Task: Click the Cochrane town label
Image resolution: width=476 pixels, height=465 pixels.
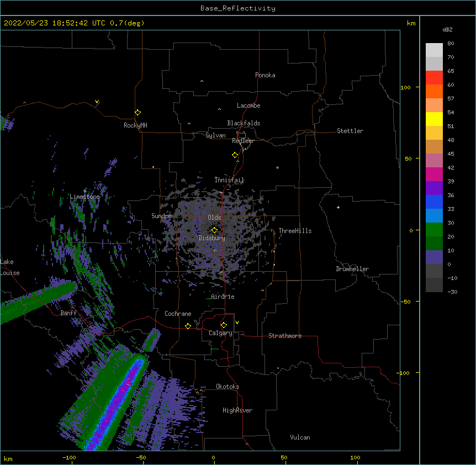Action: pos(178,314)
